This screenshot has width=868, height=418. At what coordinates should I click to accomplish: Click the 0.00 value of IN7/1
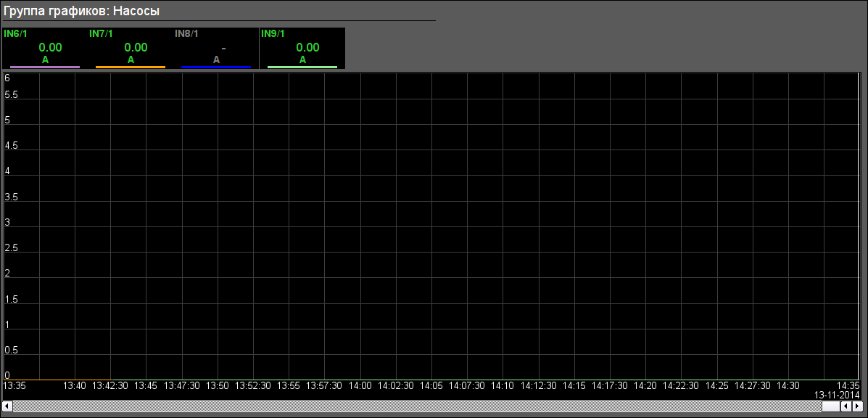pos(136,48)
